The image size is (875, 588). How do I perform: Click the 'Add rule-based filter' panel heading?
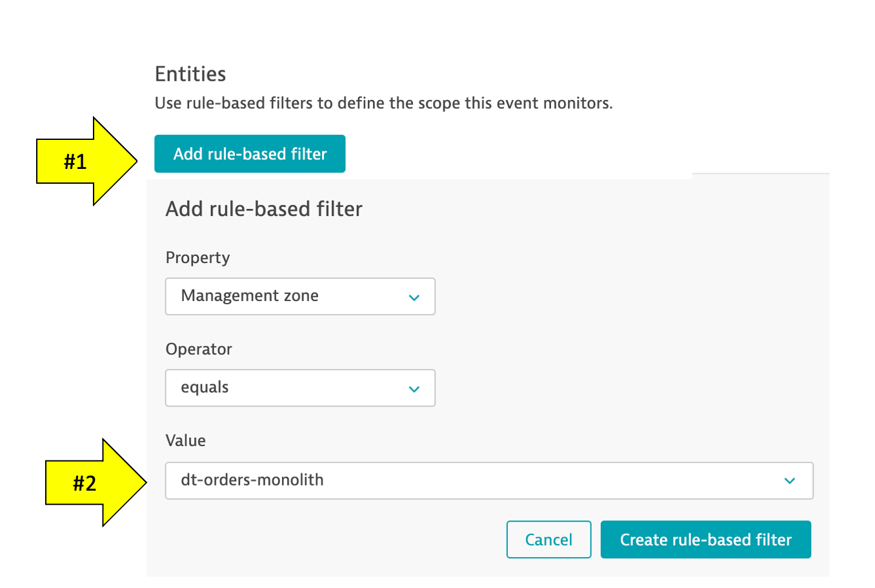264,209
